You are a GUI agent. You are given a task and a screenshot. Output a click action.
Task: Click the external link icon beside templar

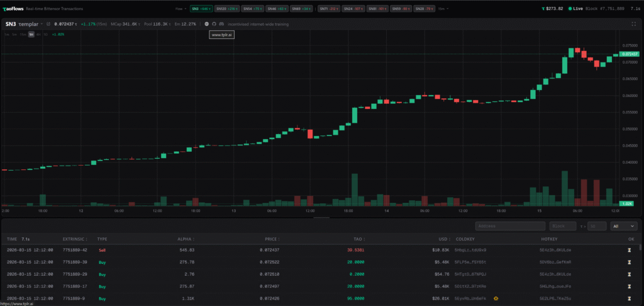click(x=49, y=24)
